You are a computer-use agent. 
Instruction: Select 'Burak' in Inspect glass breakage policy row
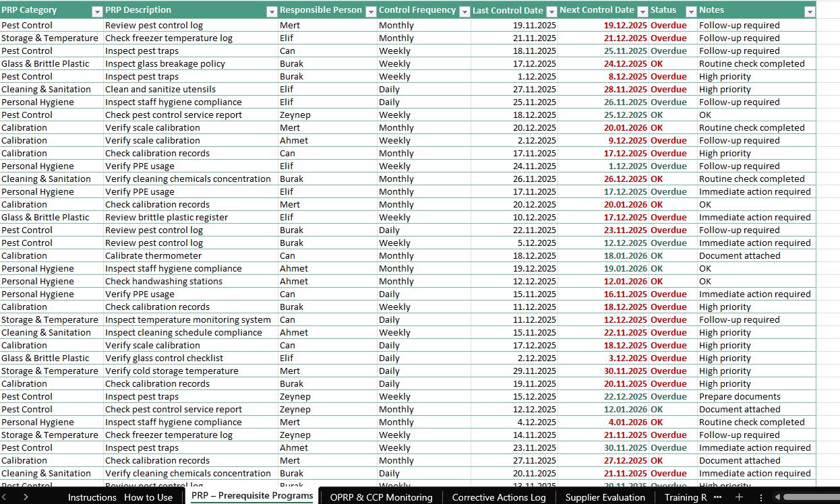[328, 63]
